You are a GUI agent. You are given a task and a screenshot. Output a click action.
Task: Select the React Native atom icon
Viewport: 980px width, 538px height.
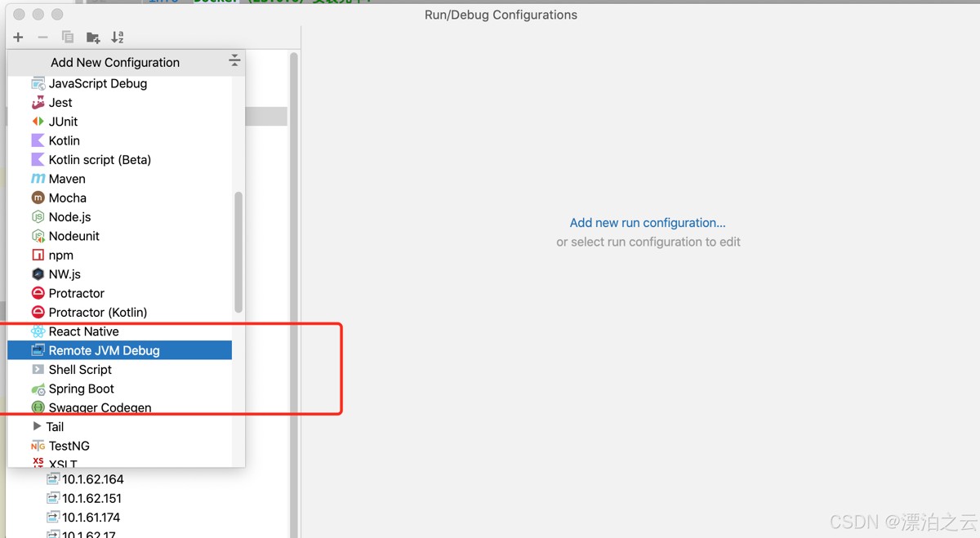tap(38, 331)
